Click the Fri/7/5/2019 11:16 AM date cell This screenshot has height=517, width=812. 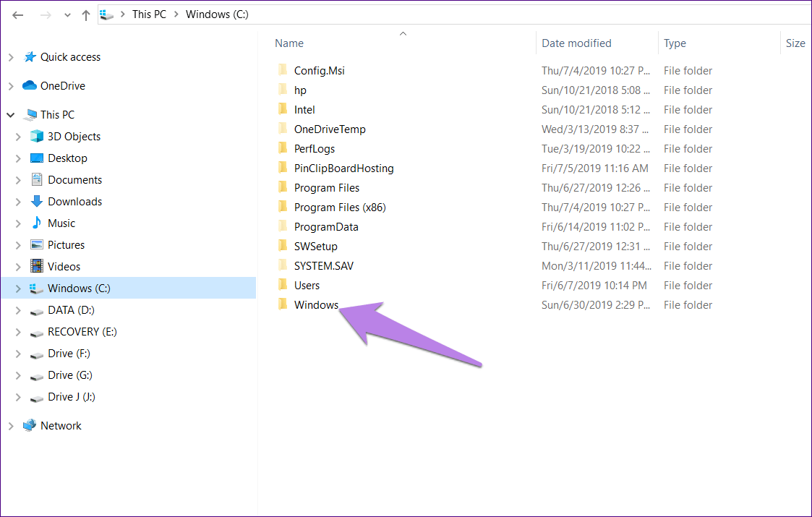click(x=595, y=168)
